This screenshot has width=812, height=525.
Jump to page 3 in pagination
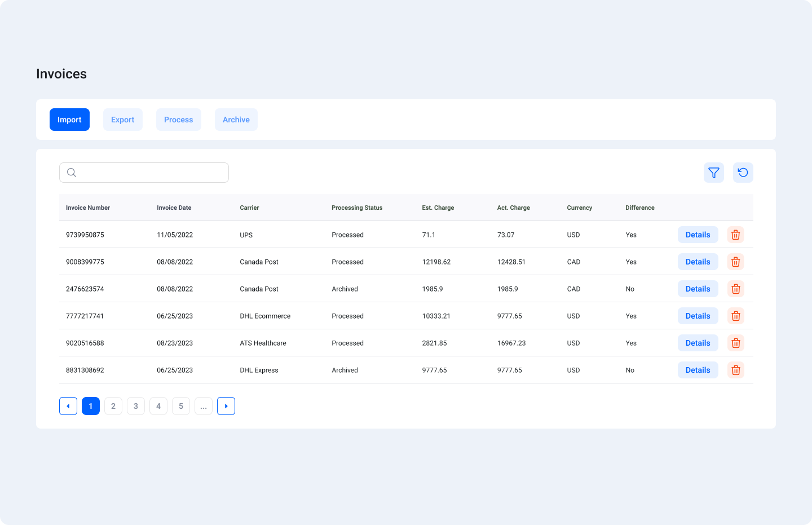pos(136,406)
